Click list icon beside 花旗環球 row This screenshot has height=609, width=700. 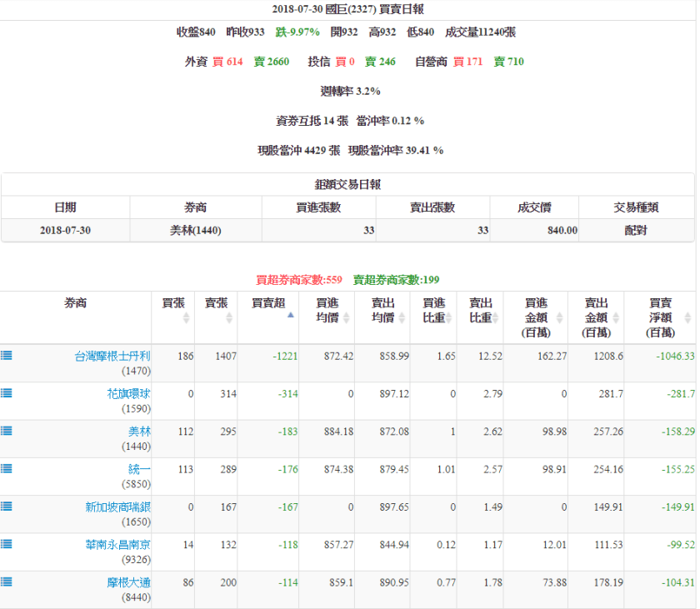(x=7, y=392)
